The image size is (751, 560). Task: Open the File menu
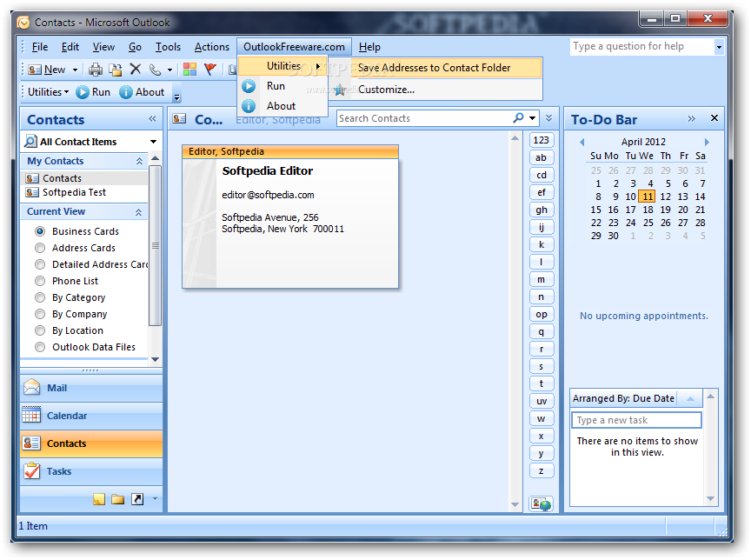tap(40, 47)
